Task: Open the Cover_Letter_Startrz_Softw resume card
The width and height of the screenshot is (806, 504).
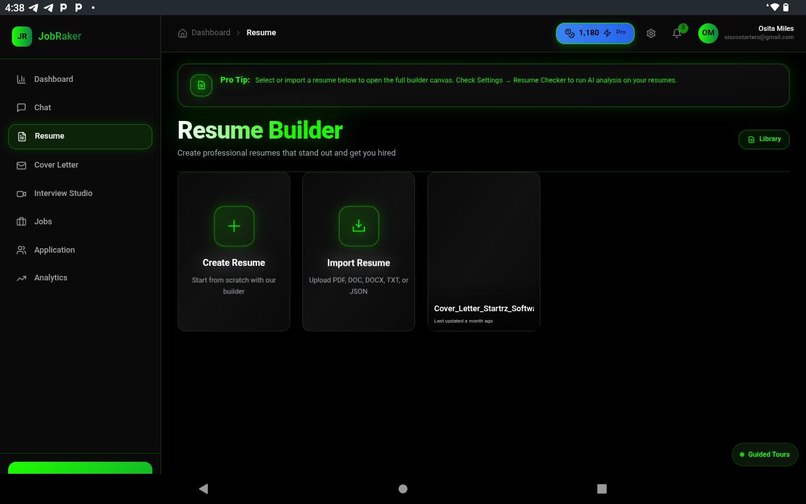Action: (484, 251)
